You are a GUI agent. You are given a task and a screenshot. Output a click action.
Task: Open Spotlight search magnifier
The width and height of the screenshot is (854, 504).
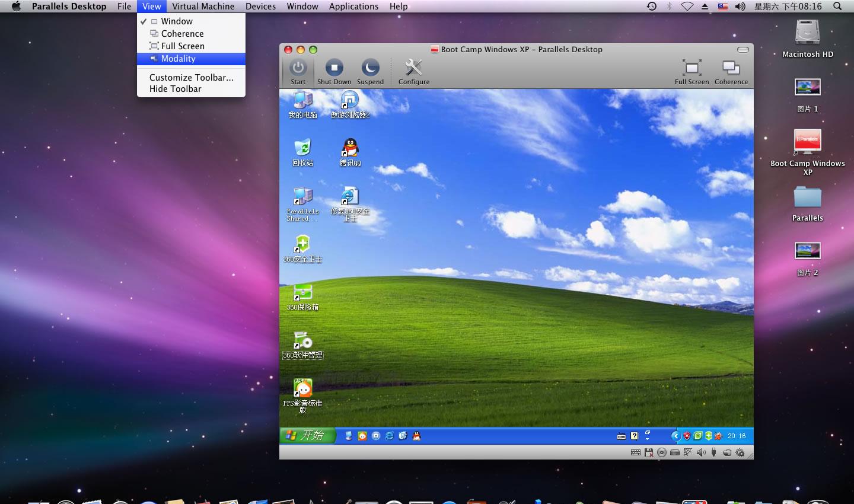point(837,7)
